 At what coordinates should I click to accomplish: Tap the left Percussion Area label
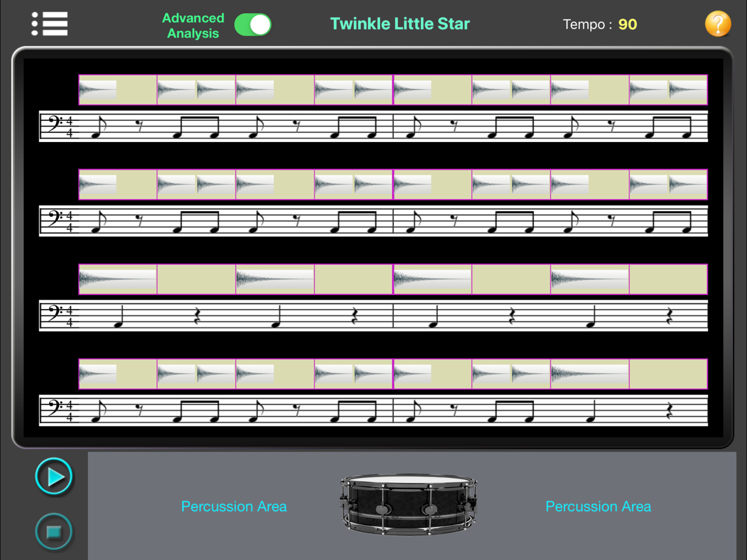(234, 506)
